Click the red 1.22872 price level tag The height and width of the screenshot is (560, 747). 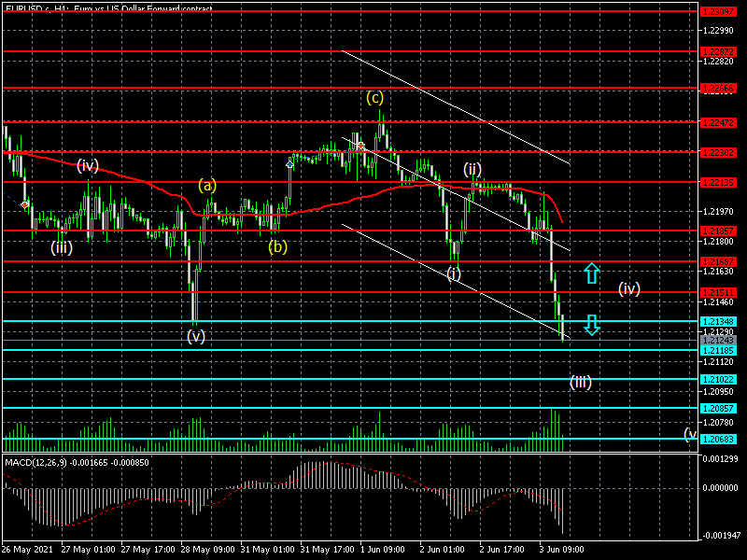[718, 51]
